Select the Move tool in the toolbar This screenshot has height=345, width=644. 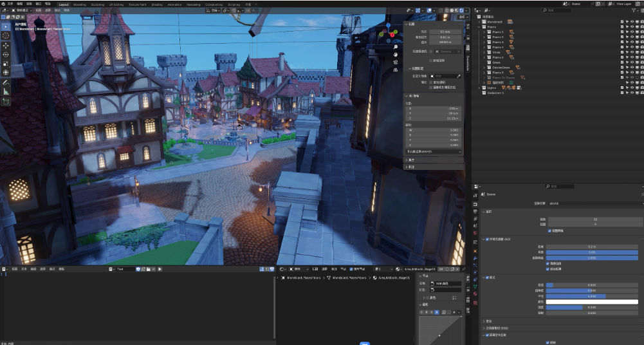6,45
